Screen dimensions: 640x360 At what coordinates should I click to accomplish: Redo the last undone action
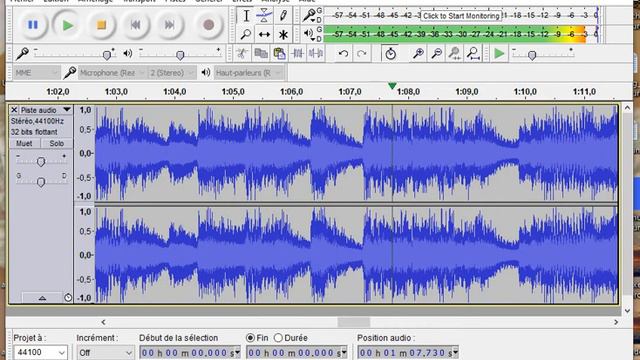(x=362, y=53)
